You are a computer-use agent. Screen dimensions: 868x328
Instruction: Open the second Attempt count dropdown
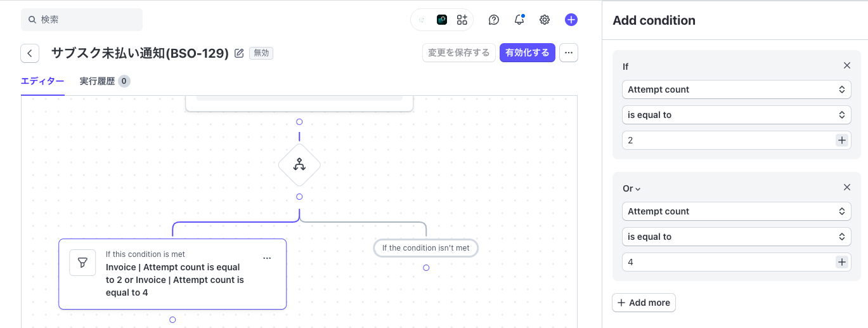pyautogui.click(x=736, y=211)
